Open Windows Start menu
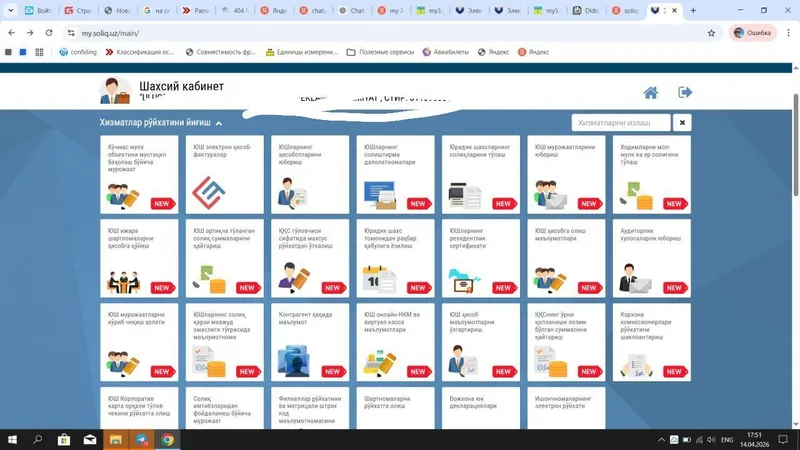Image resolution: width=800 pixels, height=450 pixels. click(x=12, y=439)
